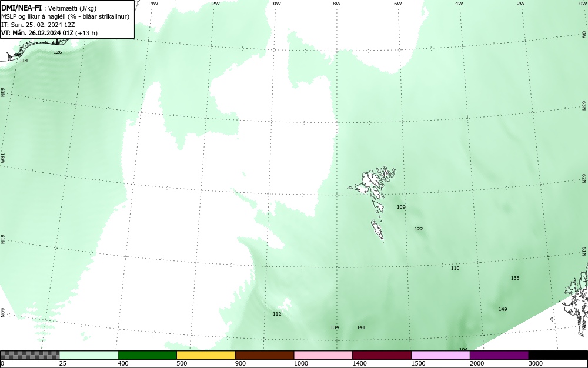Click the legend scale value 3000
Viewport: 588px width, 368px height.
coord(536,363)
